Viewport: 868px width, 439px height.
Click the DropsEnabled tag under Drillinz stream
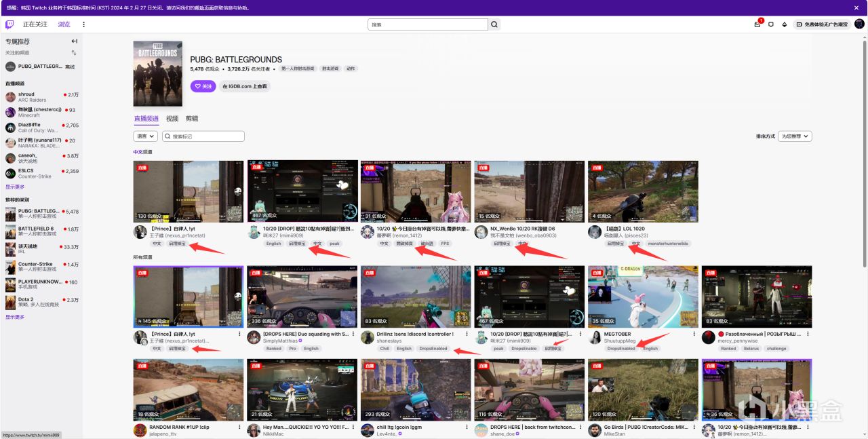[x=433, y=349]
